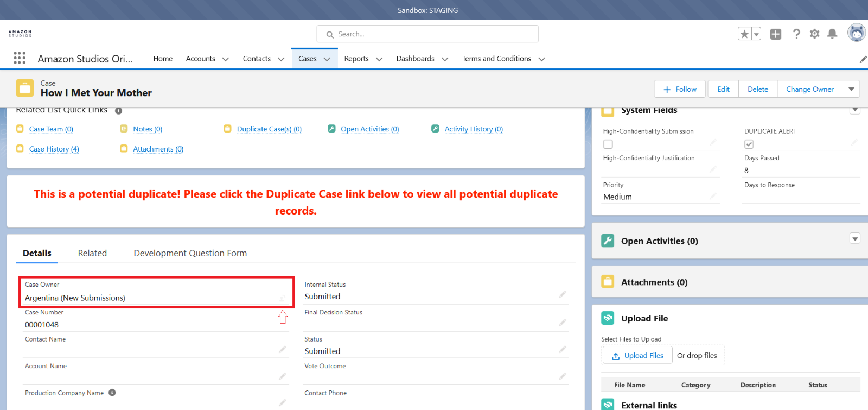The width and height of the screenshot is (868, 410).
Task: Click into the Search box
Action: 427,34
